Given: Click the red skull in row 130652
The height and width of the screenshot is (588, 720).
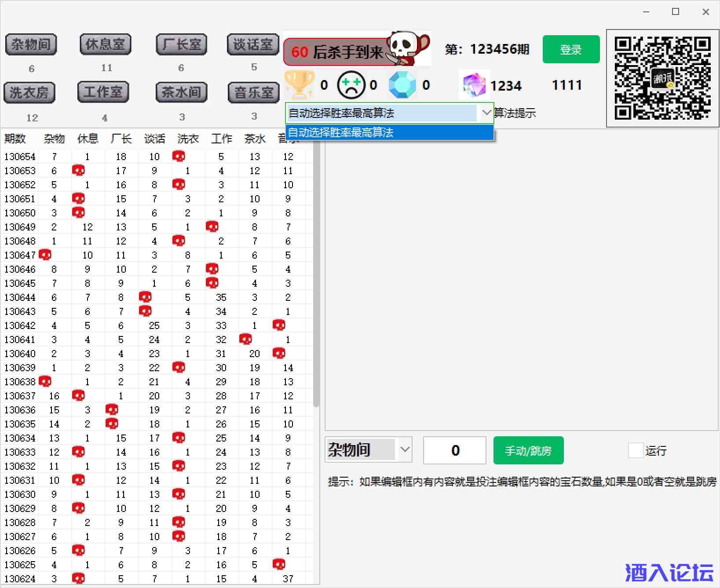Looking at the screenshot, I should click(x=179, y=184).
